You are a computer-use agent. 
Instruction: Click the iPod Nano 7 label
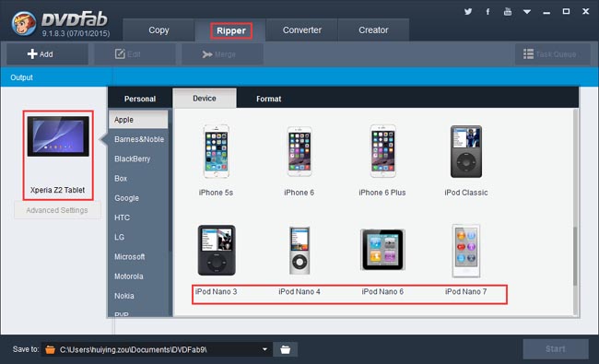[465, 291]
